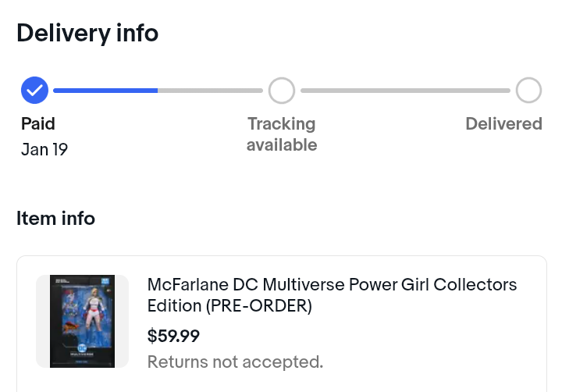The height and width of the screenshot is (392, 562).
Task: Click gray bar between Tracking and Delivered
Action: [405, 91]
